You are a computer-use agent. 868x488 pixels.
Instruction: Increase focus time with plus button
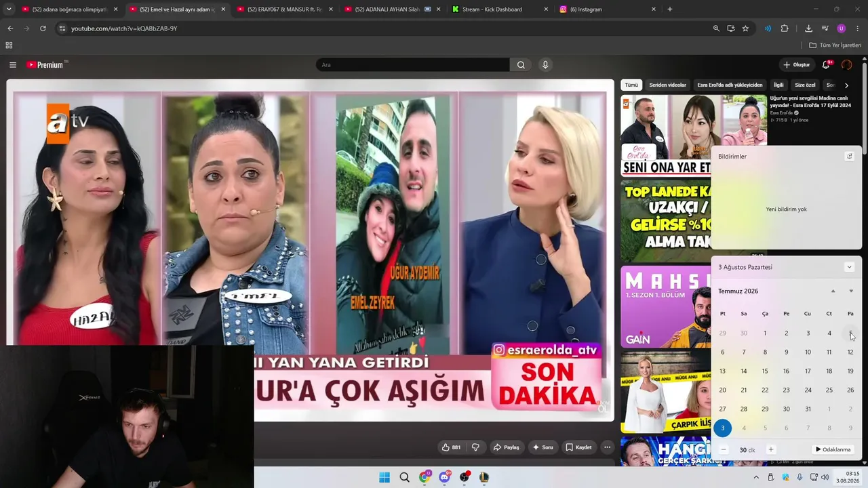[x=771, y=449]
